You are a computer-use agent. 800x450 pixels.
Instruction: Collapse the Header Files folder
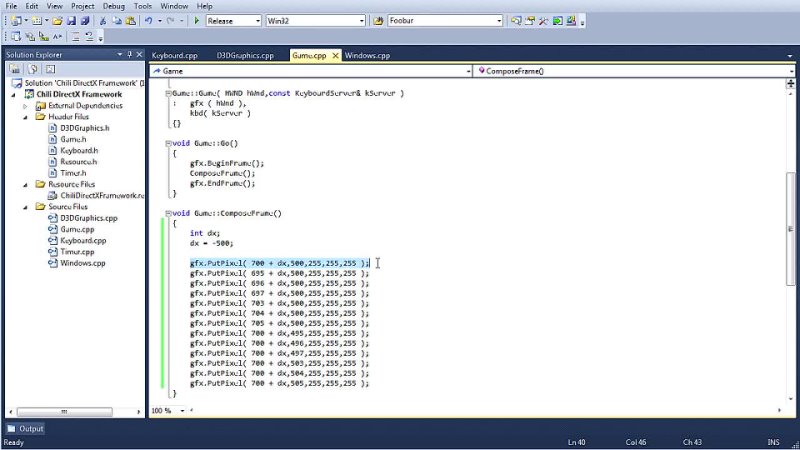[25, 117]
